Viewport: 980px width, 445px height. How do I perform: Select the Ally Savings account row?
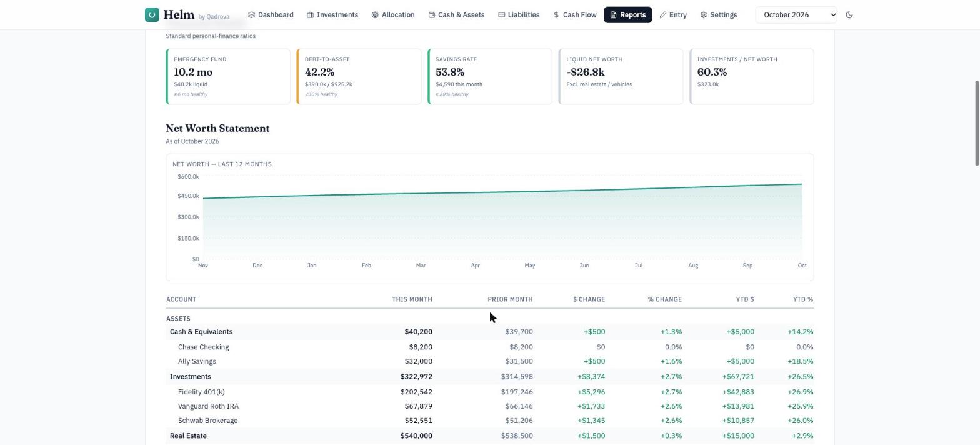tap(490, 361)
